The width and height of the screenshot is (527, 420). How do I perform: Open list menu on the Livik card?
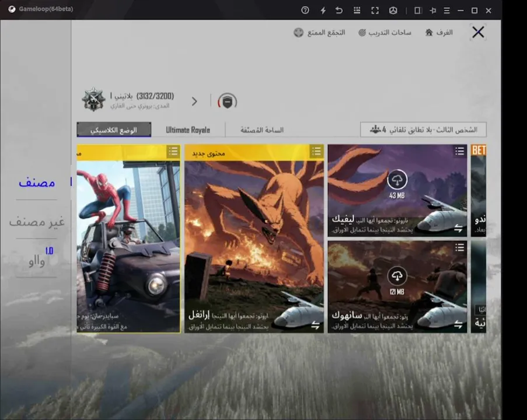459,151
